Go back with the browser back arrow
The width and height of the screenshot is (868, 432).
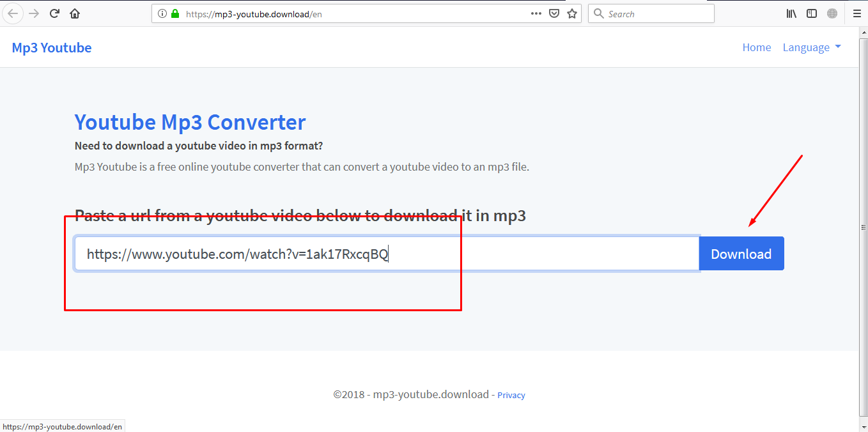[x=13, y=13]
